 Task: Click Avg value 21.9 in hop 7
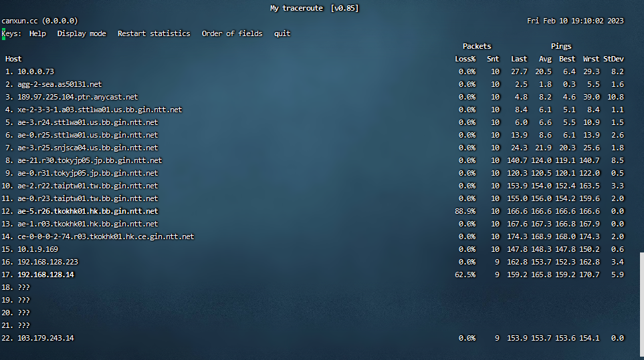543,148
